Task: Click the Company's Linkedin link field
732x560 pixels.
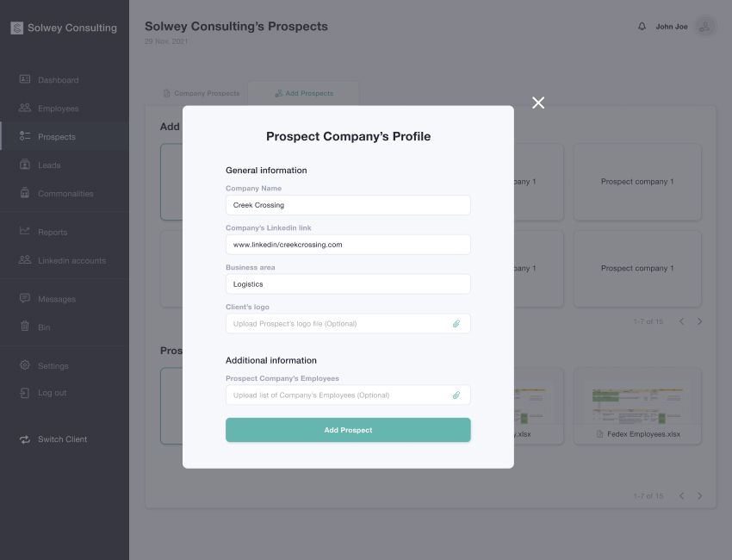Action: click(x=348, y=245)
